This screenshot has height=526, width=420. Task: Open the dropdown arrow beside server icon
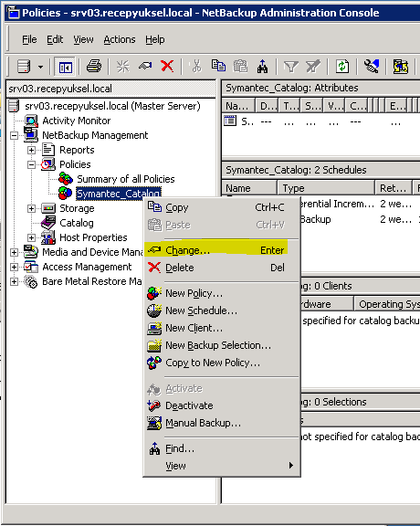(40, 67)
